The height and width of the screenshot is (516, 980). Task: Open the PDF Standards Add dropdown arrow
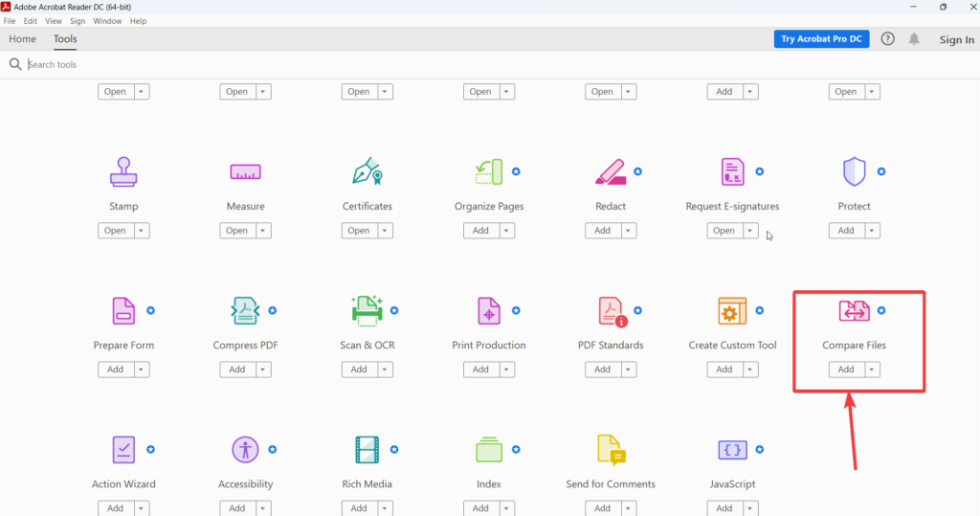click(x=629, y=369)
